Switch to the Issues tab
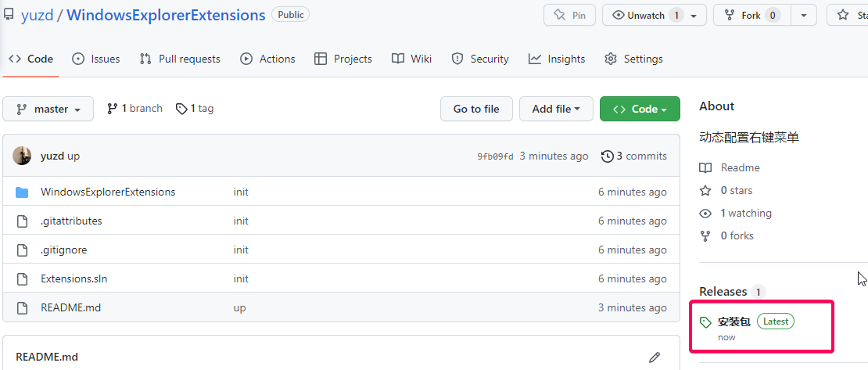The image size is (868, 370). 96,59
